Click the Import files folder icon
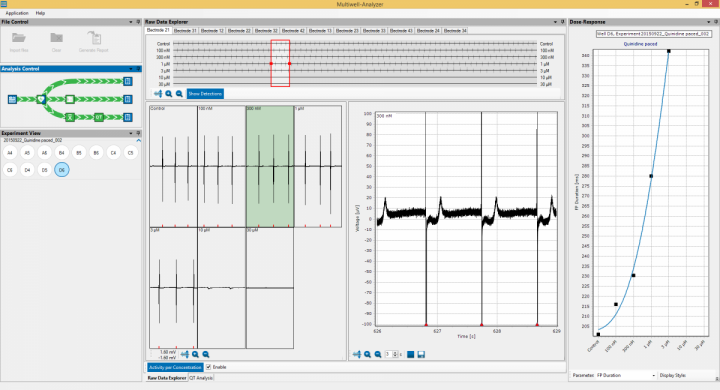 point(19,38)
